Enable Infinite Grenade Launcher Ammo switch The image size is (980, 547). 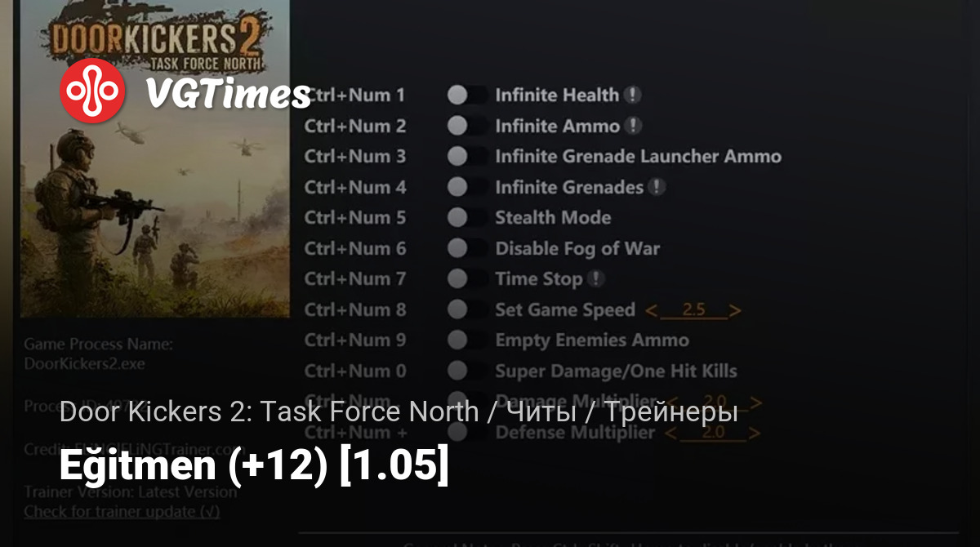click(x=467, y=157)
